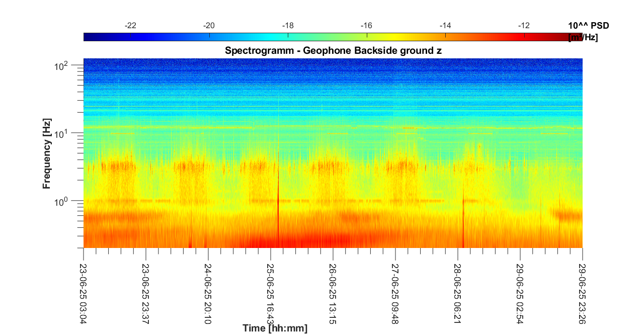Viewport: 644px width, 334px height.
Task: Click the 'Time [hh:mm]' x-axis label
Action: (x=275, y=328)
